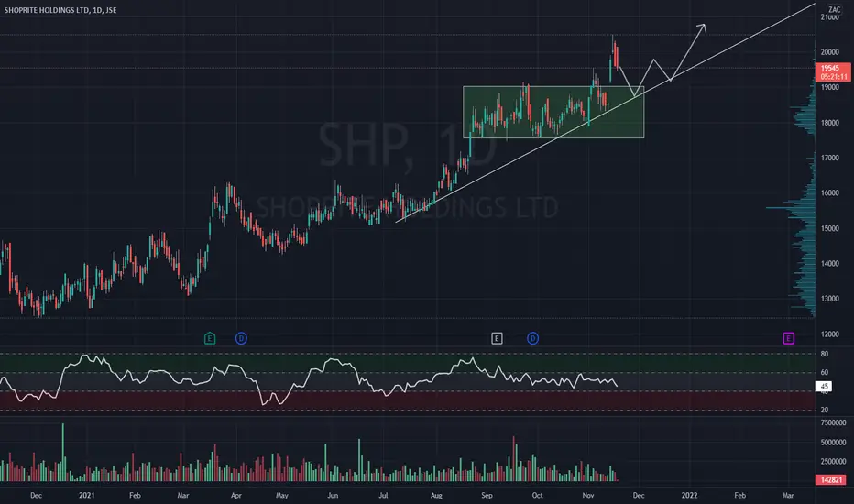Click the 14000 price axis label

[x=830, y=264]
